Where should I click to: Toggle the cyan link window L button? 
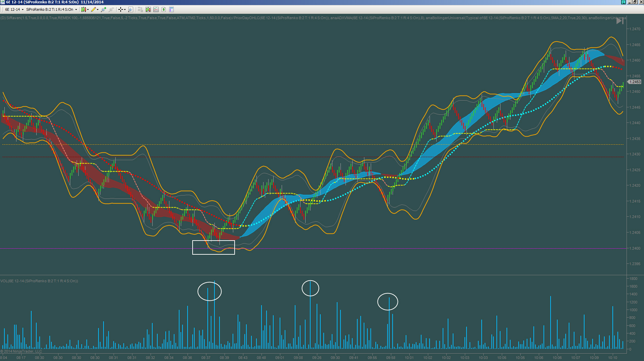(623, 2)
